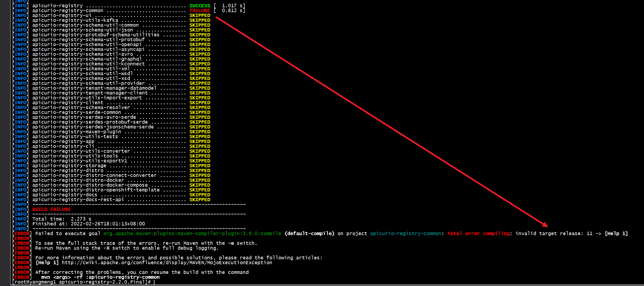This screenshot has width=644, height=286.
Task: Click the apicurio-registry-schema-util-wsdl module name
Action: coord(83,74)
